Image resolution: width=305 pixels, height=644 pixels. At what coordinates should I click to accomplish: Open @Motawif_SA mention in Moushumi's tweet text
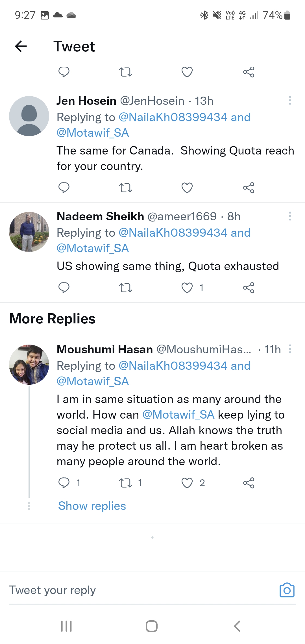point(178,415)
